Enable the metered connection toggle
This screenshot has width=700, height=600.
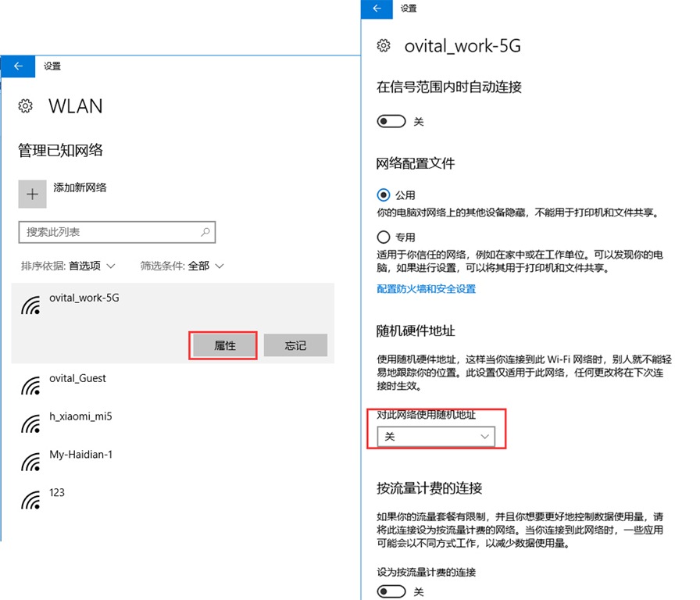click(391, 591)
